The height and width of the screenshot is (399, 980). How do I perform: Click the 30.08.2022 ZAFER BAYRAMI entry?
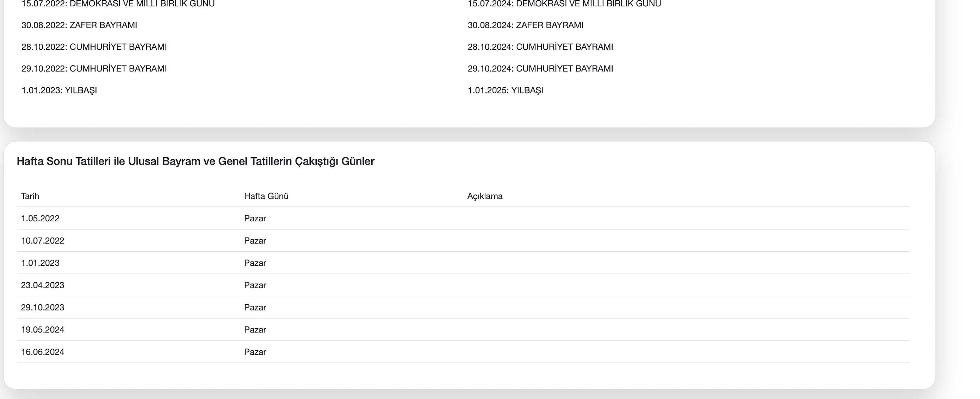[x=79, y=25]
